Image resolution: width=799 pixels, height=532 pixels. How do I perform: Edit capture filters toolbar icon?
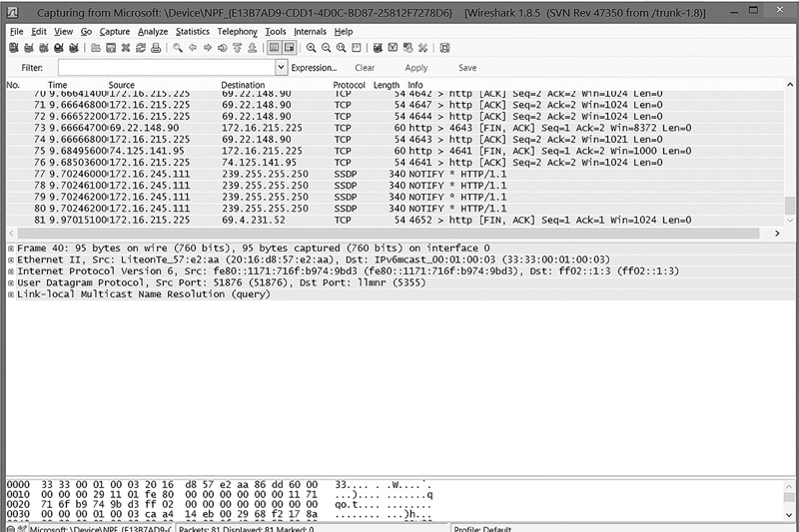(378, 48)
